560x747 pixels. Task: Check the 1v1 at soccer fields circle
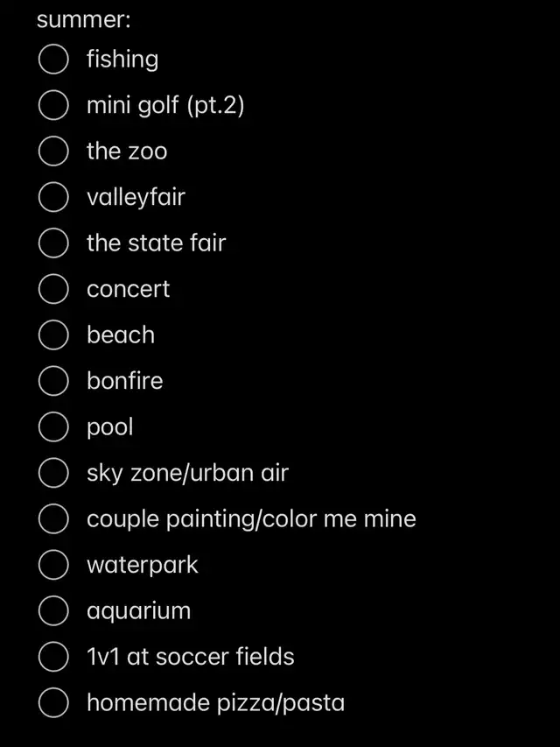click(x=53, y=657)
